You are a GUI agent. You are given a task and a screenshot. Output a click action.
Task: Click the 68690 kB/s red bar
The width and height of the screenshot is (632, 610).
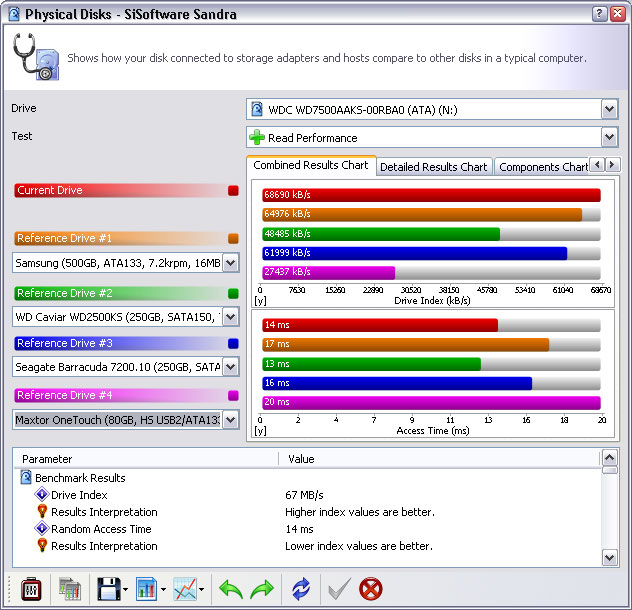(431, 195)
